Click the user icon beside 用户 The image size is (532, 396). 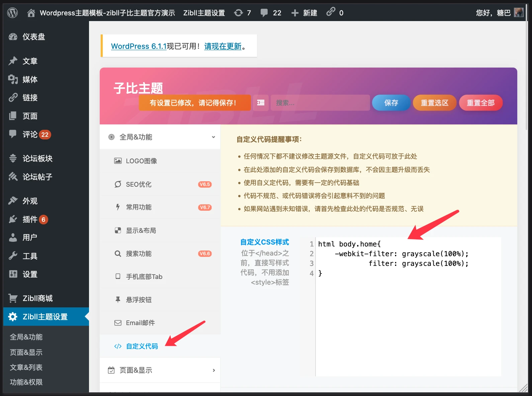(13, 237)
